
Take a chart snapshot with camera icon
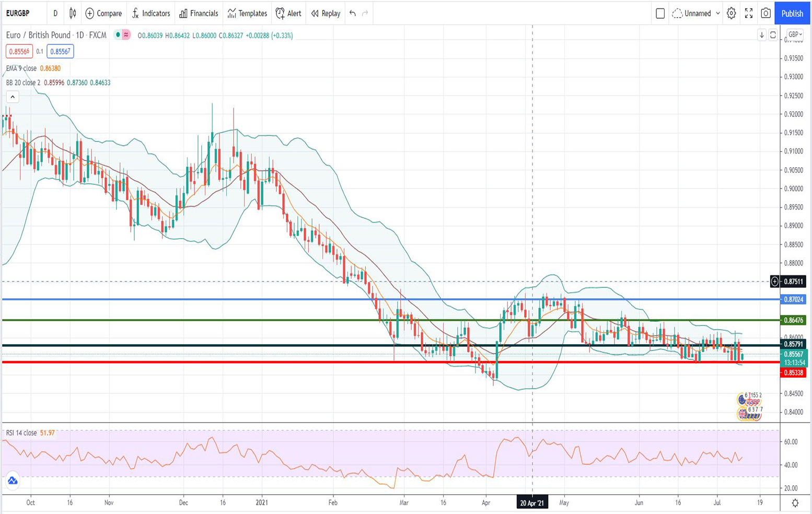pos(765,14)
